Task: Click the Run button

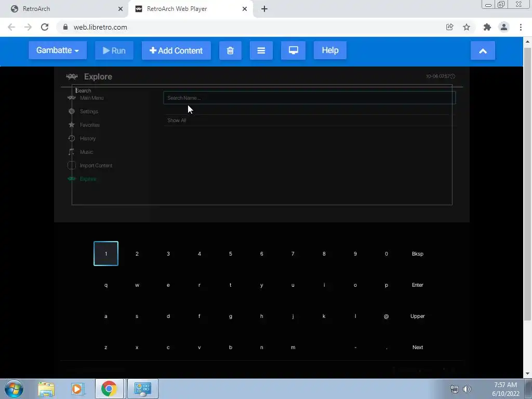Action: (114, 50)
